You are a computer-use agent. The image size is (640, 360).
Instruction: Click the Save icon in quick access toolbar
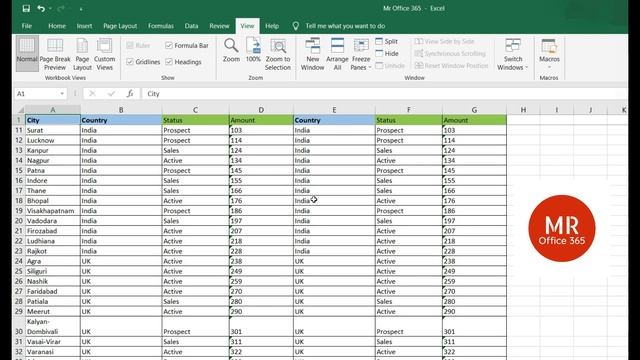coord(26,8)
